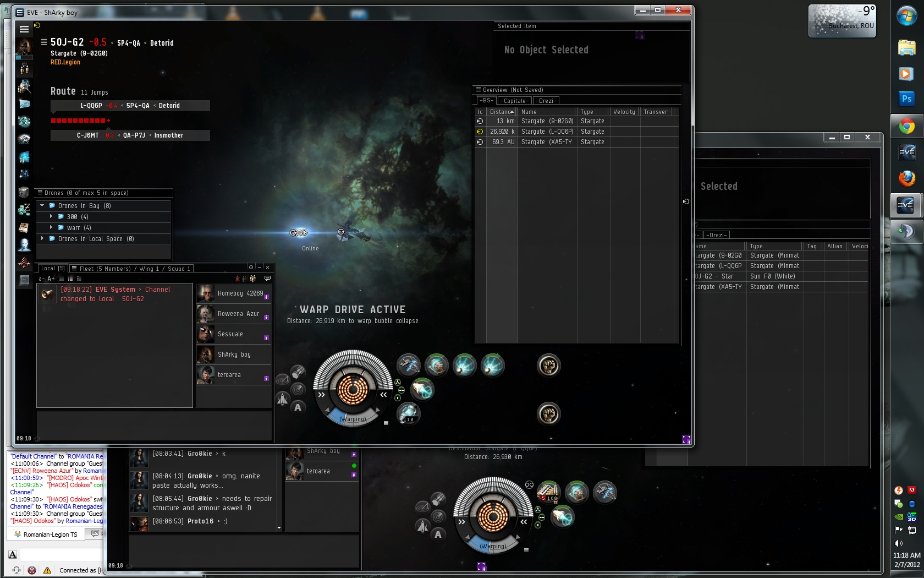Screen dimensions: 924x578
Task: Activate the third shield hardener module
Action: (x=465, y=365)
